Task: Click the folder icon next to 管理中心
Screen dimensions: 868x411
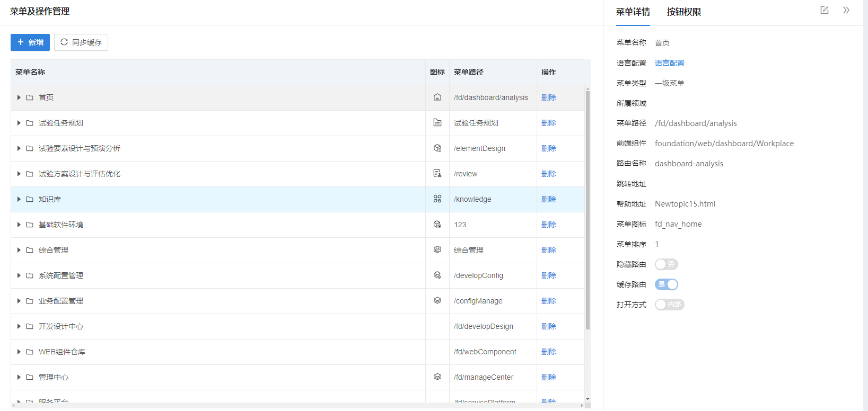Action: tap(30, 377)
